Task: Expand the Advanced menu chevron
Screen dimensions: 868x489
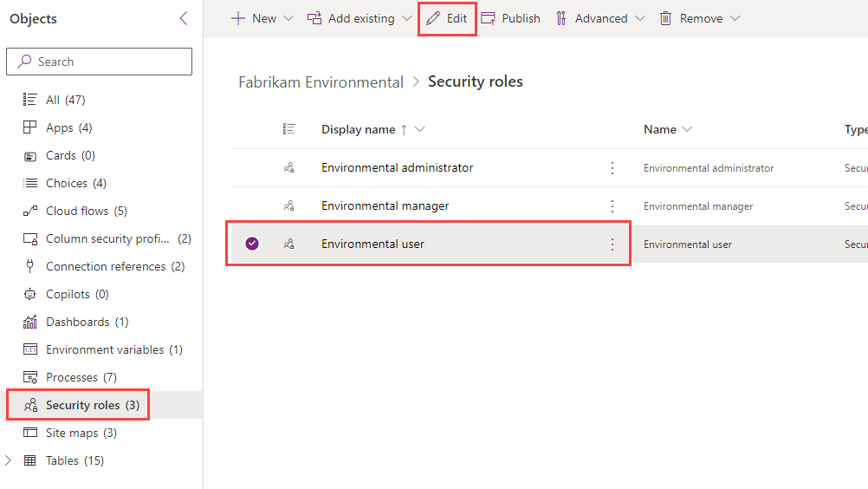Action: (640, 18)
